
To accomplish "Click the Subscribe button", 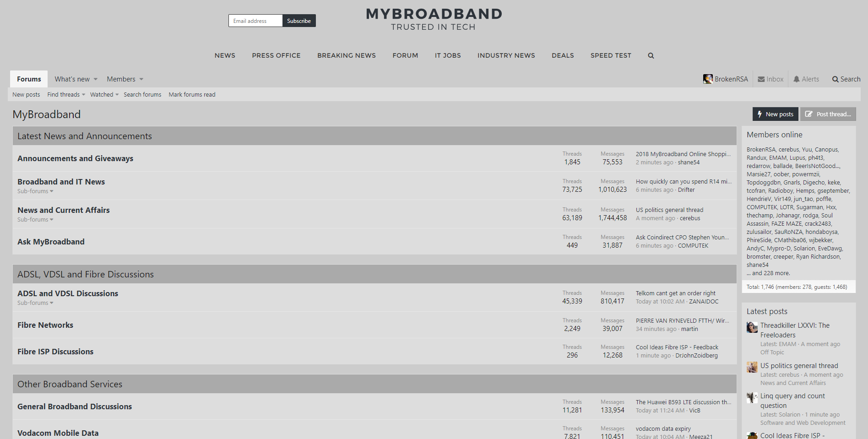I will click(298, 21).
